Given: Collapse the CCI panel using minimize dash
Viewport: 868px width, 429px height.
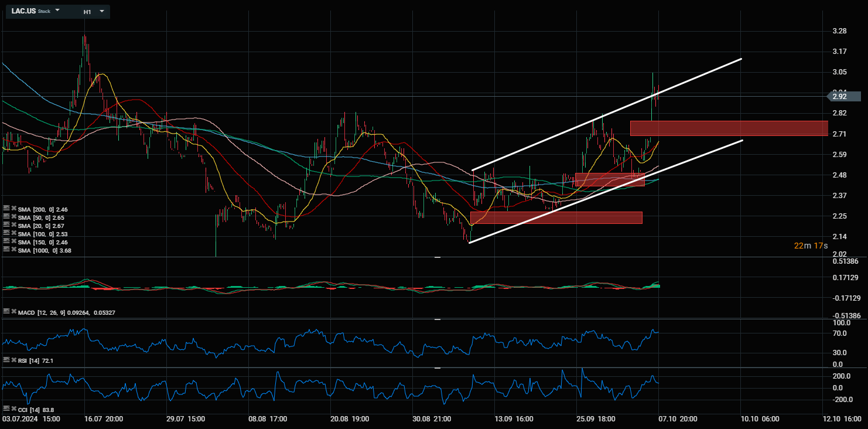Looking at the screenshot, I should click(x=437, y=368).
